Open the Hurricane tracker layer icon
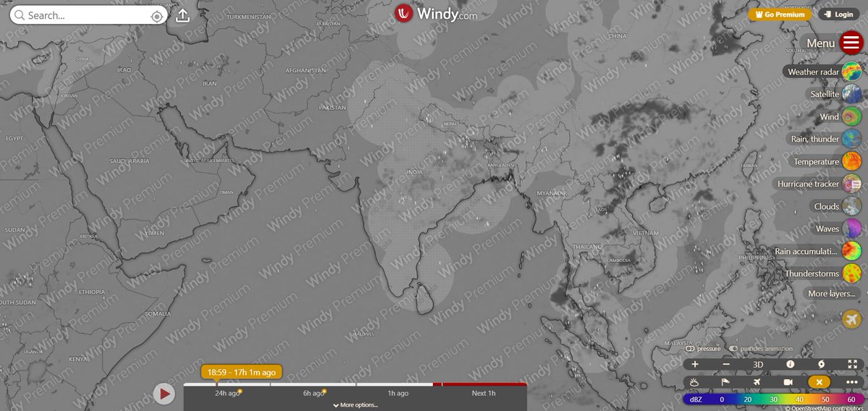Screen dimensions: 868x411 pyautogui.click(x=851, y=184)
